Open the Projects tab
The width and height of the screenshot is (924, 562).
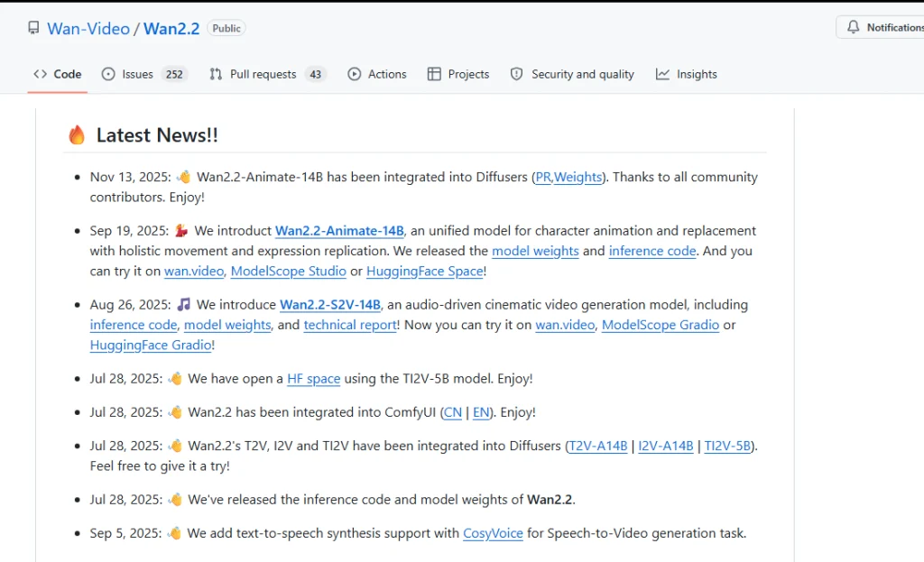point(458,74)
